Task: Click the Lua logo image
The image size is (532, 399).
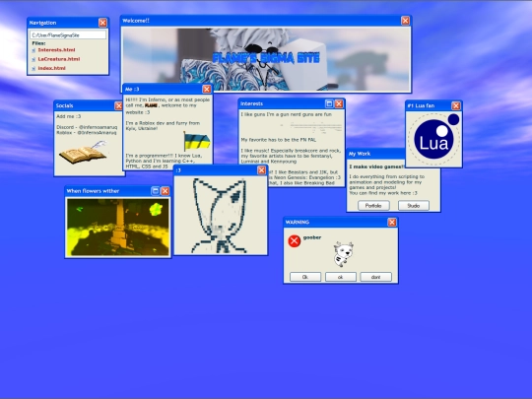Action: (433, 140)
